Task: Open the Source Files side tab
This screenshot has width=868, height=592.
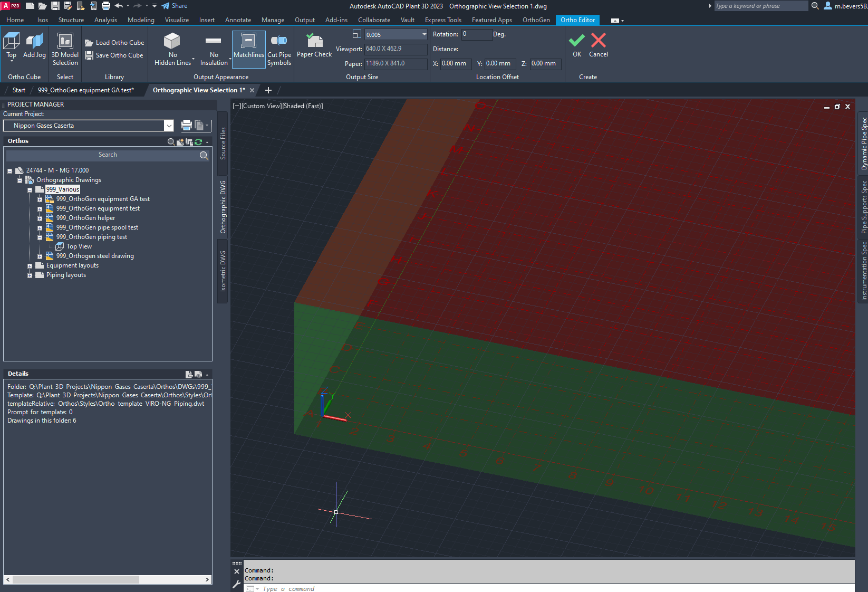Action: click(x=223, y=143)
